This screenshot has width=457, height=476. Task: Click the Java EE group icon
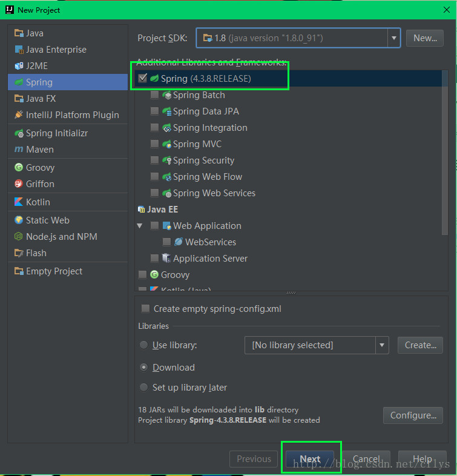pyautogui.click(x=142, y=210)
